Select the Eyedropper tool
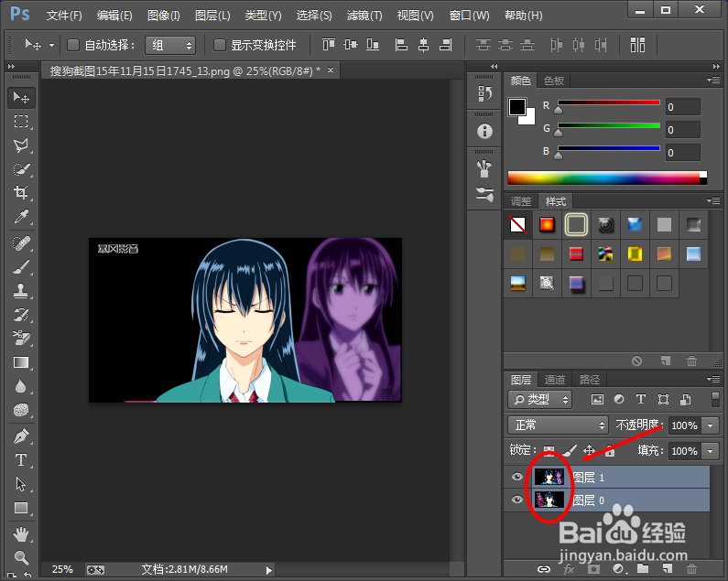Viewport: 728px width, 581px height. pos(21,216)
